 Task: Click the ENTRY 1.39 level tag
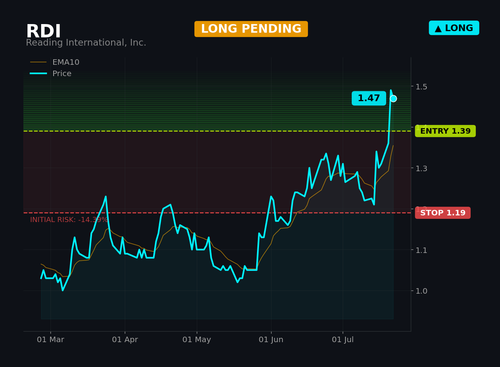pos(445,131)
